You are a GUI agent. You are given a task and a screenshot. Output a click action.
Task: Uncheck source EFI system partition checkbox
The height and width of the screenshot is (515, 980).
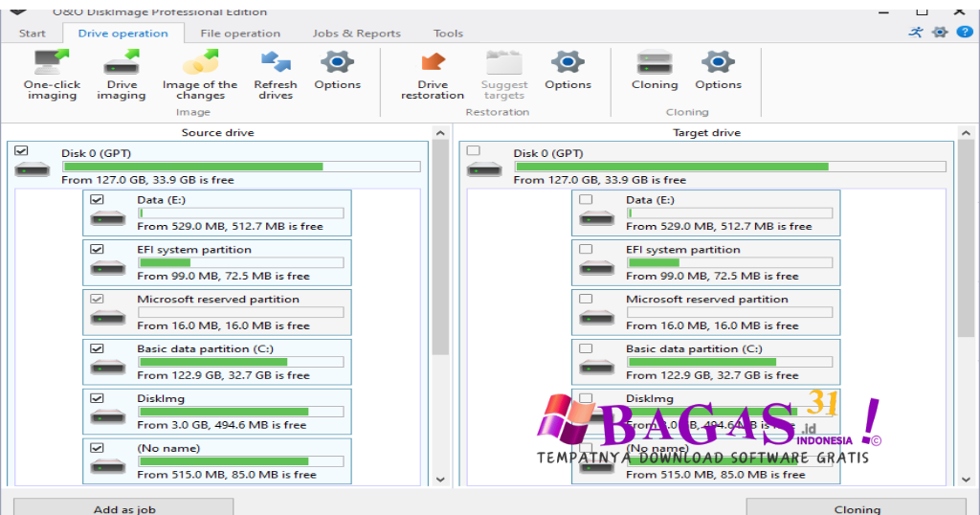[x=97, y=249]
